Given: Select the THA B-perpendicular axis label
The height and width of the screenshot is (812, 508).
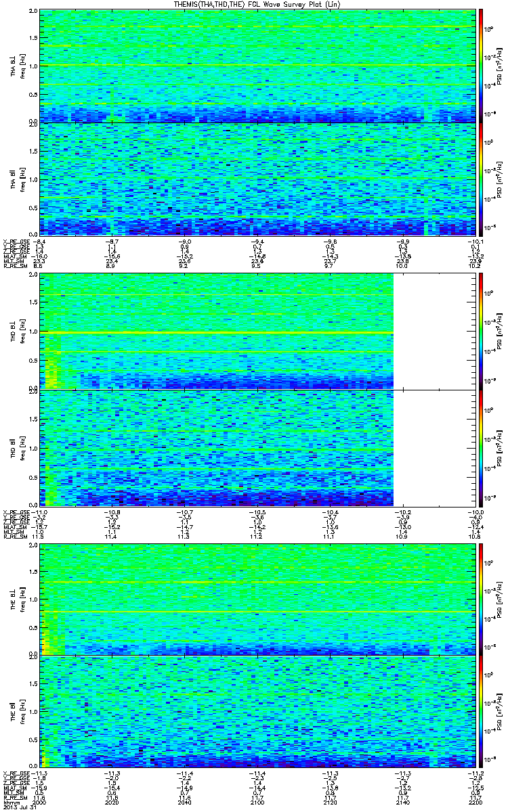Looking at the screenshot, I should tap(12, 66).
